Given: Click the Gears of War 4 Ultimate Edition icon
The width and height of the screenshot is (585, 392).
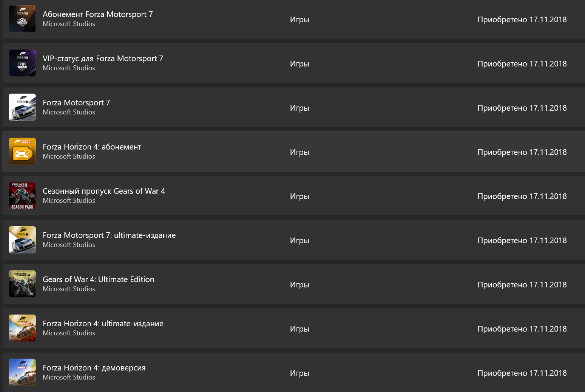Looking at the screenshot, I should coord(22,284).
